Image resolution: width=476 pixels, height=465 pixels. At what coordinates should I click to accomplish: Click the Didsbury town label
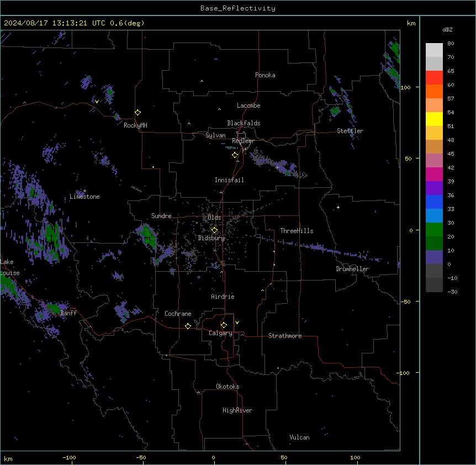tap(211, 238)
